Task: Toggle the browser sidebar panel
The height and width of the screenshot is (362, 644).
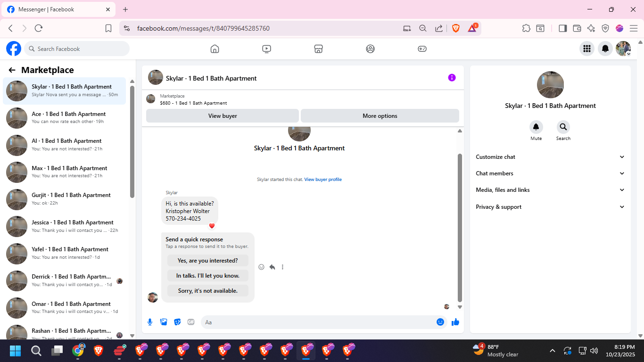Action: click(562, 28)
